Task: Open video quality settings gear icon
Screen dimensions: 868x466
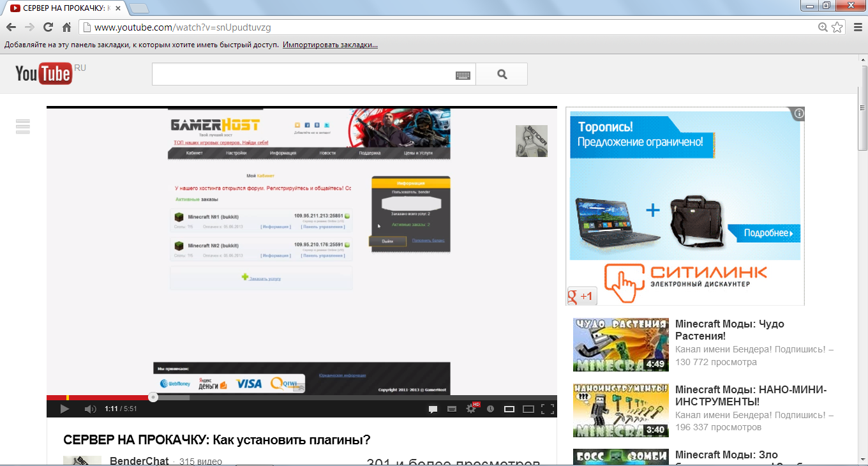Action: (471, 409)
